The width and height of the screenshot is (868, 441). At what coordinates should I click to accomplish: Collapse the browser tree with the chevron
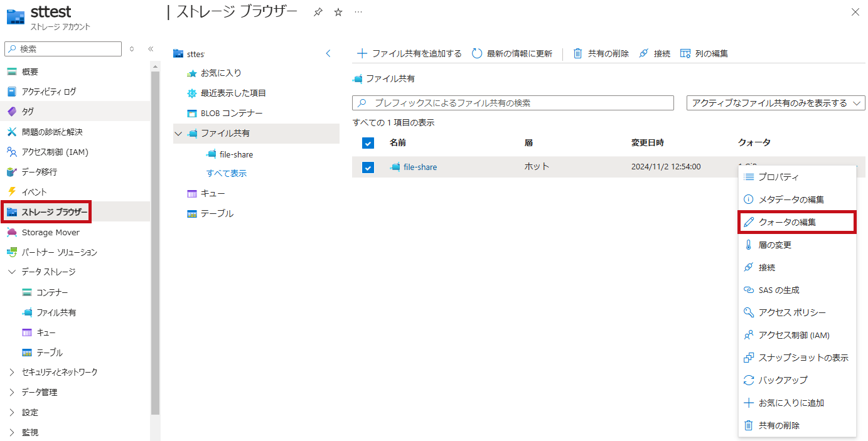click(x=328, y=54)
